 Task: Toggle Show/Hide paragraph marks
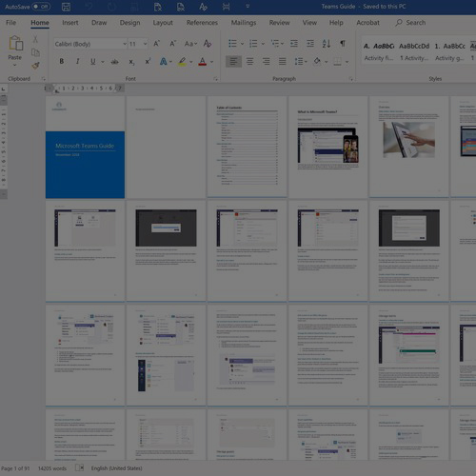coord(343,44)
